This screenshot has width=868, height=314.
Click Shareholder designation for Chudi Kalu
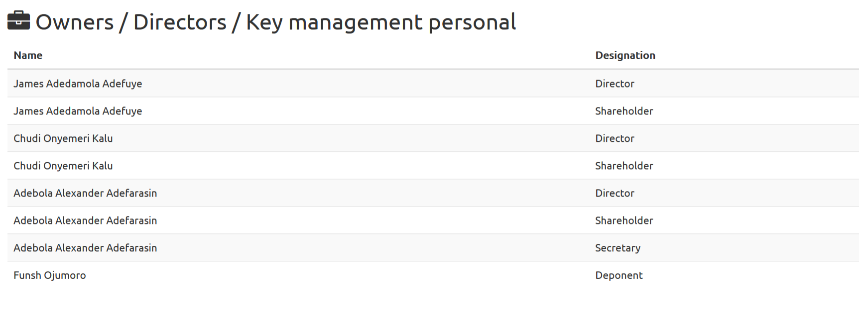click(x=624, y=166)
